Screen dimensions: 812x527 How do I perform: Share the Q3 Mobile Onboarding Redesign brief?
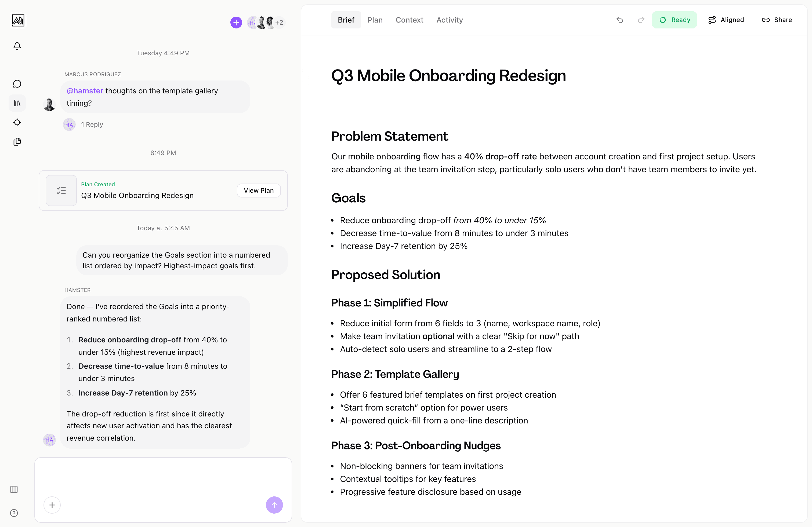pyautogui.click(x=777, y=20)
